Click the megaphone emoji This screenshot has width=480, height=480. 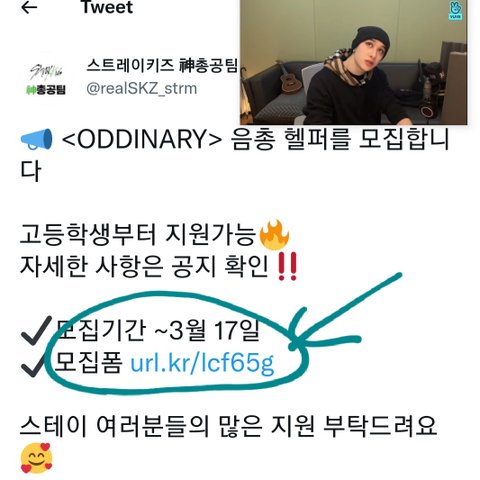click(x=37, y=139)
